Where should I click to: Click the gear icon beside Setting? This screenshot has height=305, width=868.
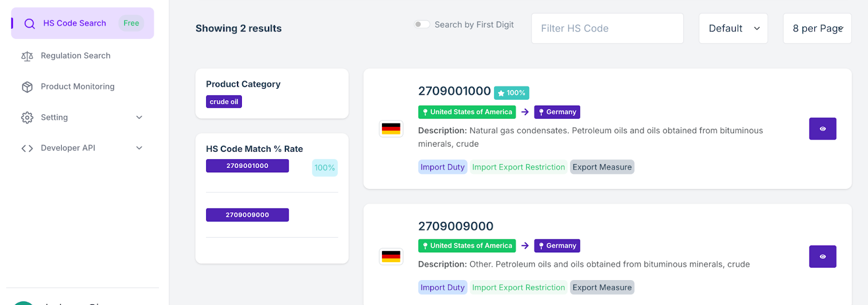click(27, 118)
